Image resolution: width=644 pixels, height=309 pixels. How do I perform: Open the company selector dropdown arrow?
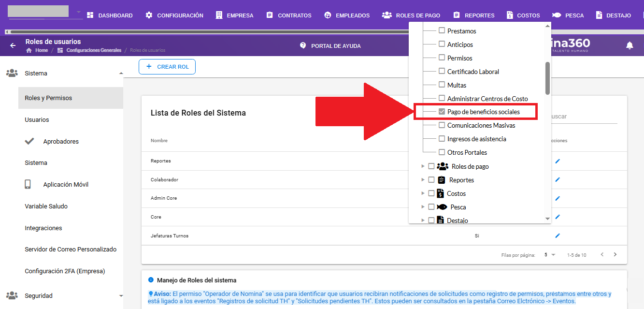point(79,11)
